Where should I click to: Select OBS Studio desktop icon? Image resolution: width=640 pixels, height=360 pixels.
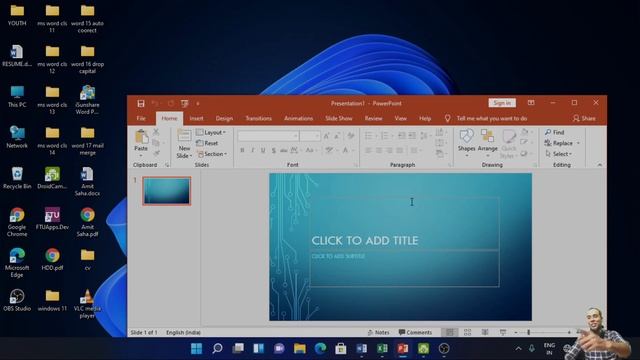[17, 300]
